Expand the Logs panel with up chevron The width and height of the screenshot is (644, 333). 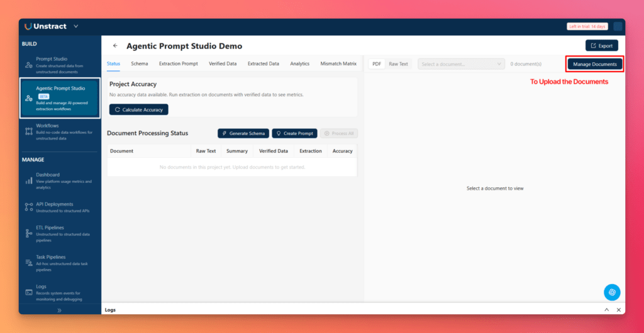[607, 310]
